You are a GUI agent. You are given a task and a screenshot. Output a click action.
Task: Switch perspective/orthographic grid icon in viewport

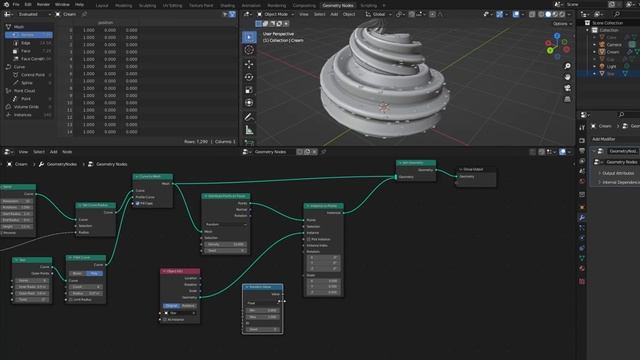click(x=567, y=99)
